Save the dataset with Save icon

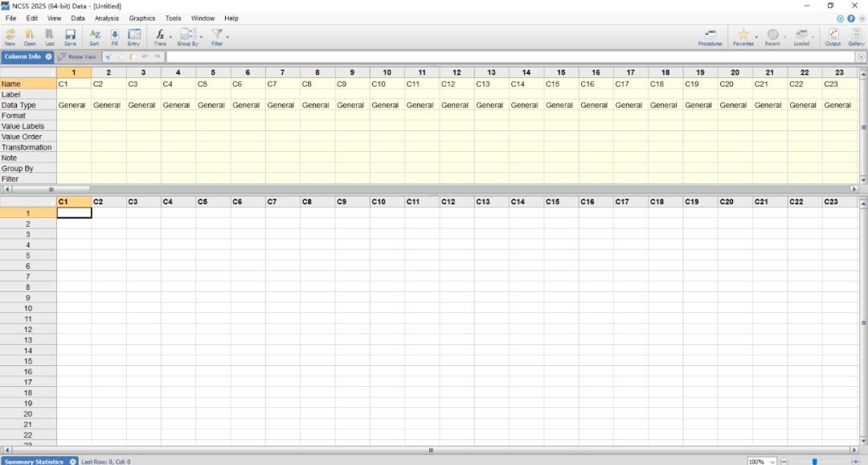click(x=70, y=35)
